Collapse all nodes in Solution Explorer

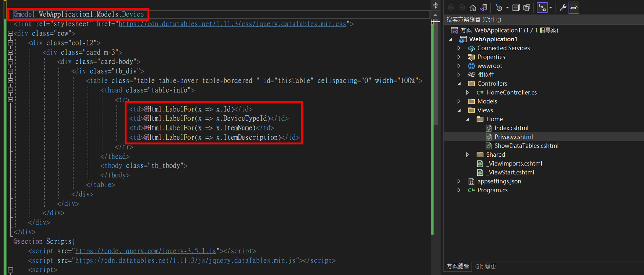pos(516,8)
